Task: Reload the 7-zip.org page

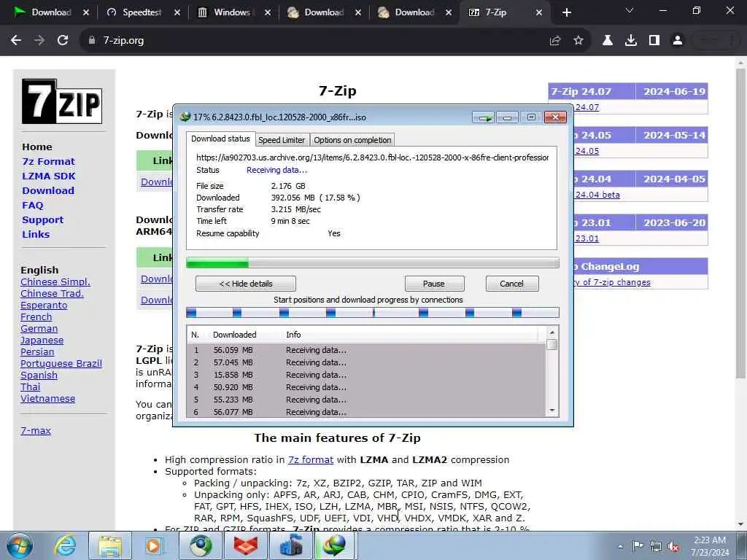Action: [63, 41]
